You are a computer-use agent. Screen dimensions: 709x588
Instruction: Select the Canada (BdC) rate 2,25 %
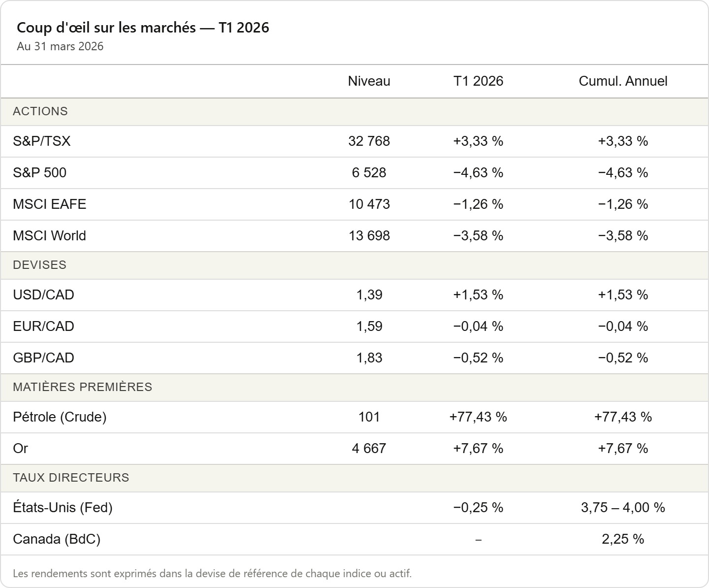pyautogui.click(x=623, y=539)
